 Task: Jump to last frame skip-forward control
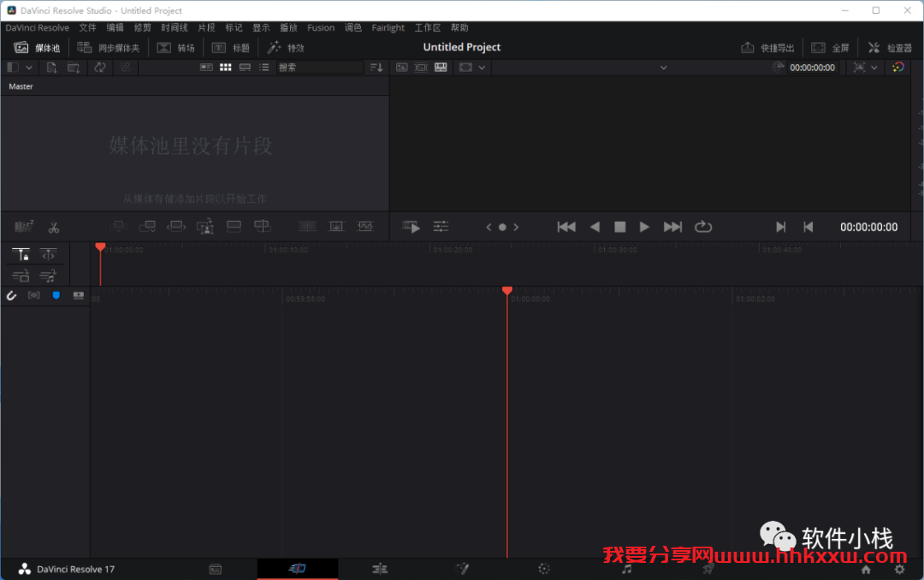pyautogui.click(x=672, y=227)
